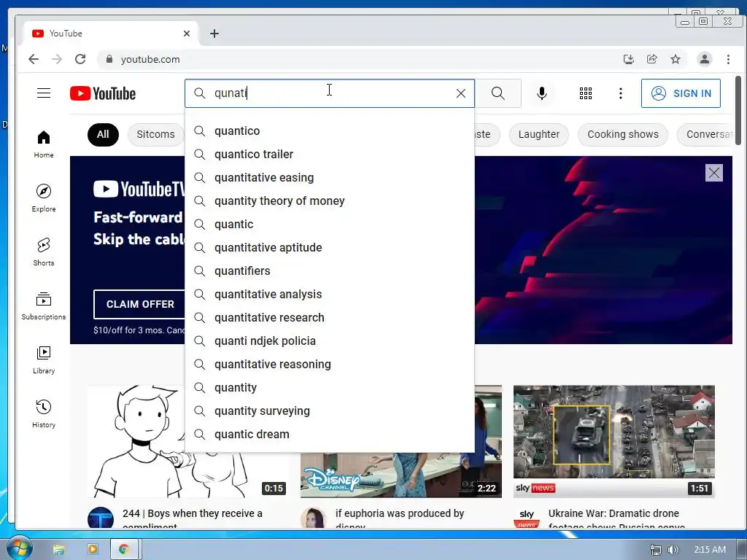Open YouTube settings three-dot menu
The width and height of the screenshot is (747, 560).
click(620, 93)
